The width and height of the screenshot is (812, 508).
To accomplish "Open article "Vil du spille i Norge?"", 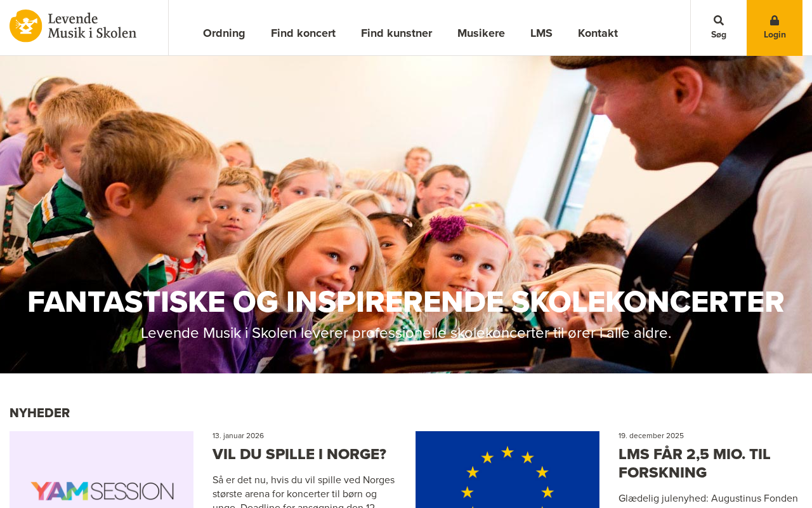I will tap(299, 455).
